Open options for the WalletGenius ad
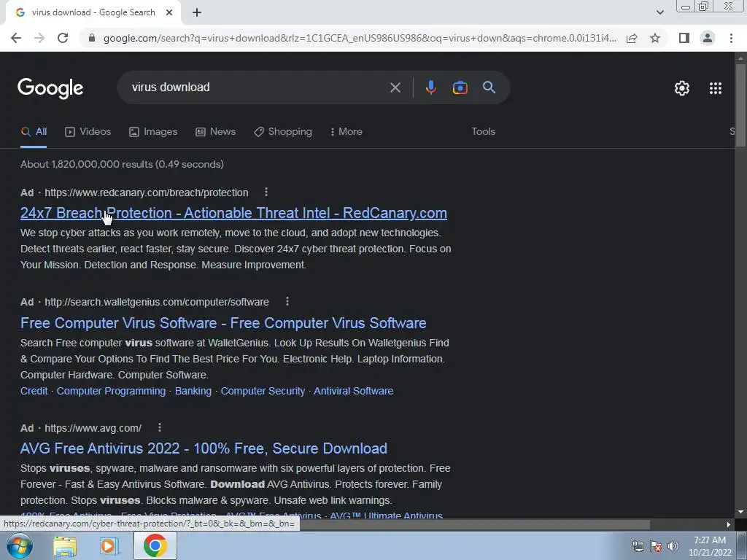747x560 pixels. (x=287, y=301)
